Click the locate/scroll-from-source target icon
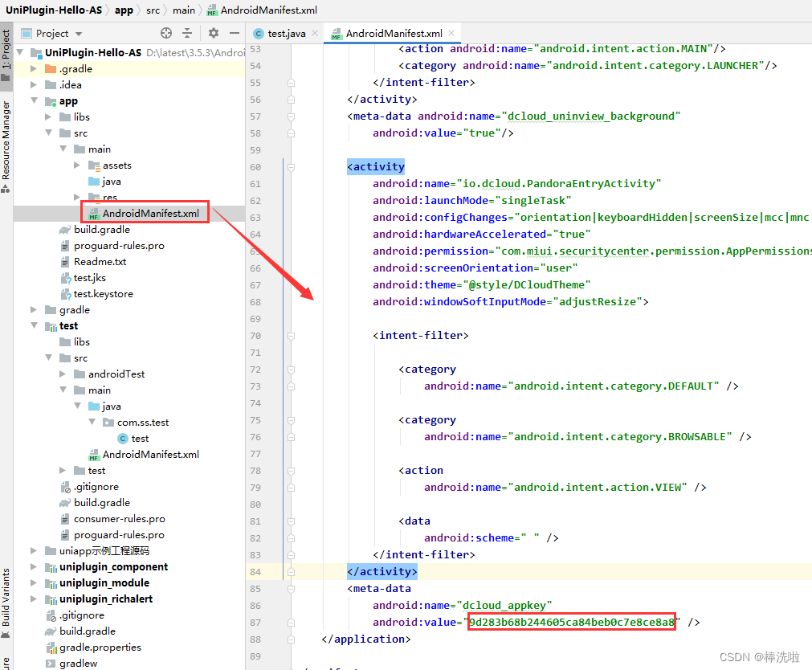This screenshot has width=812, height=670. 166,33
